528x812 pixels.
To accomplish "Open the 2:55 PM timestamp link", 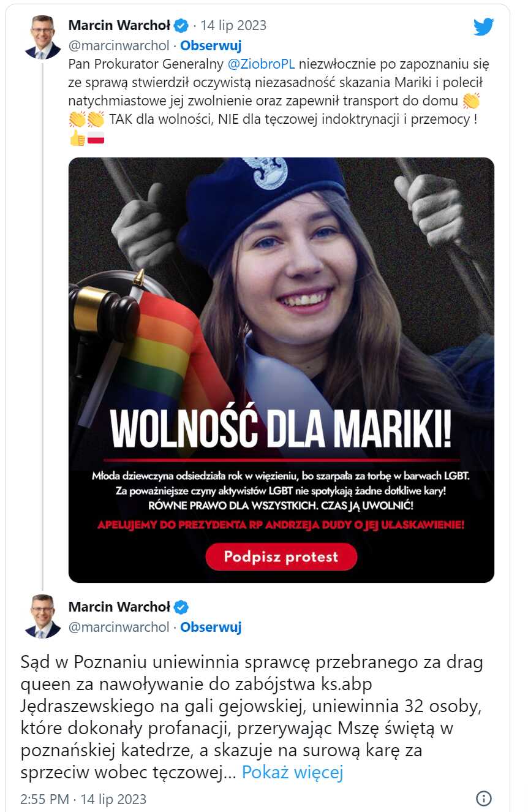I will (x=83, y=799).
